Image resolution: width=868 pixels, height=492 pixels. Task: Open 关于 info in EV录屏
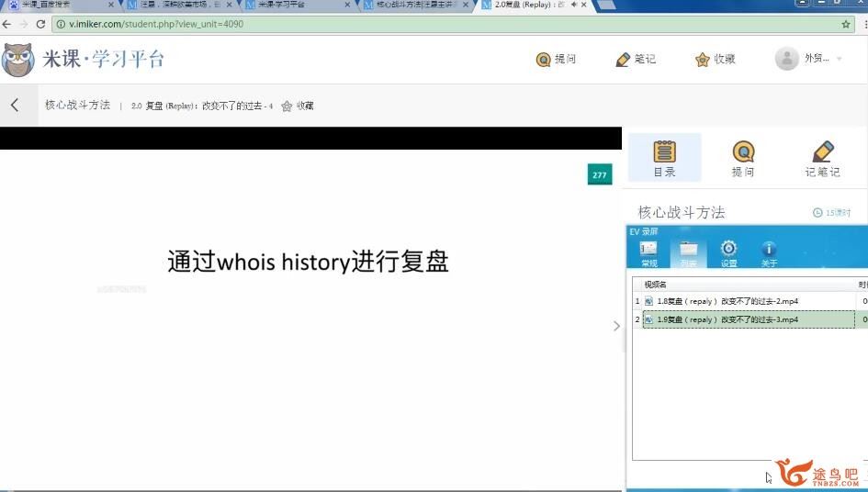[769, 254]
